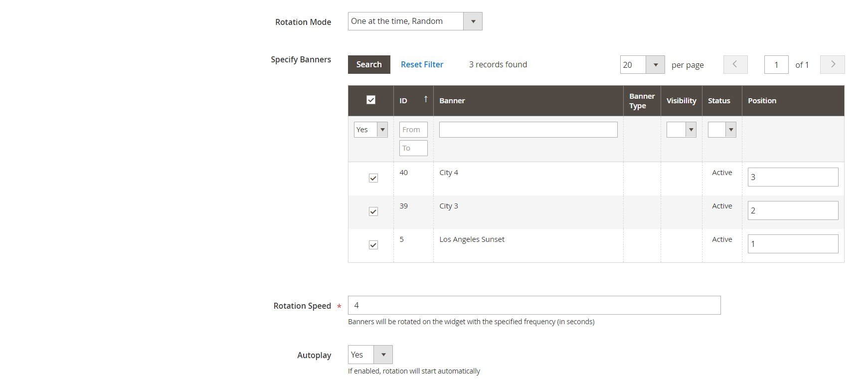Click the Status column header

pos(722,101)
